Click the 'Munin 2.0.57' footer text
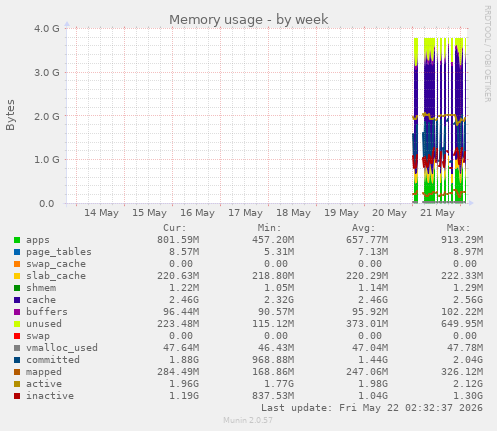 pyautogui.click(x=248, y=420)
